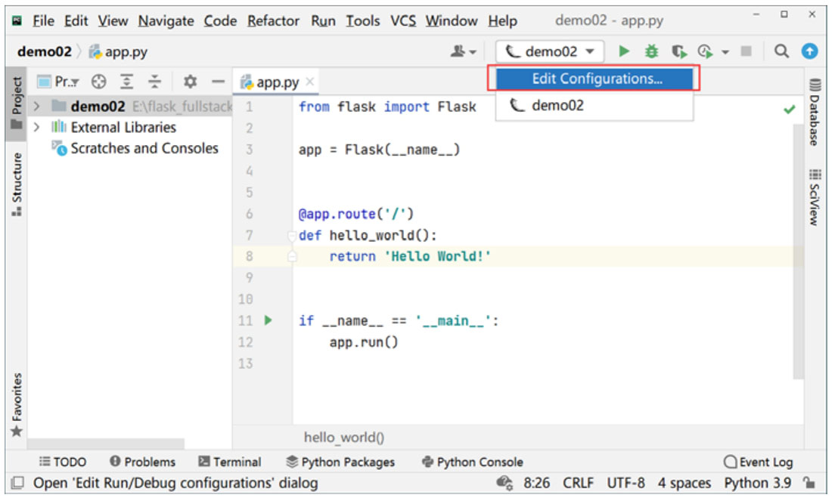
Task: Click the run gutter arrow on line 11
Action: (267, 320)
